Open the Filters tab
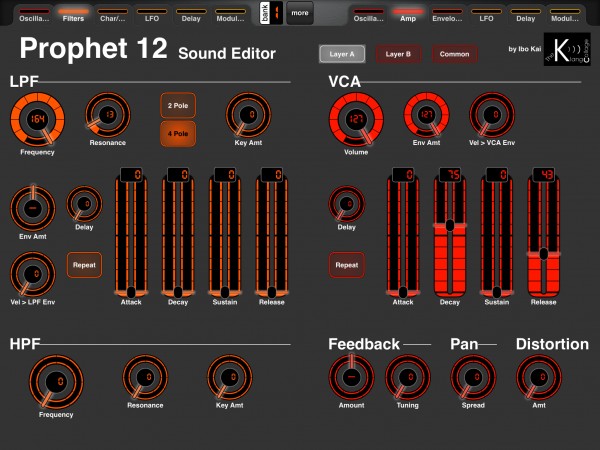This screenshot has height=450, width=600. 73,15
